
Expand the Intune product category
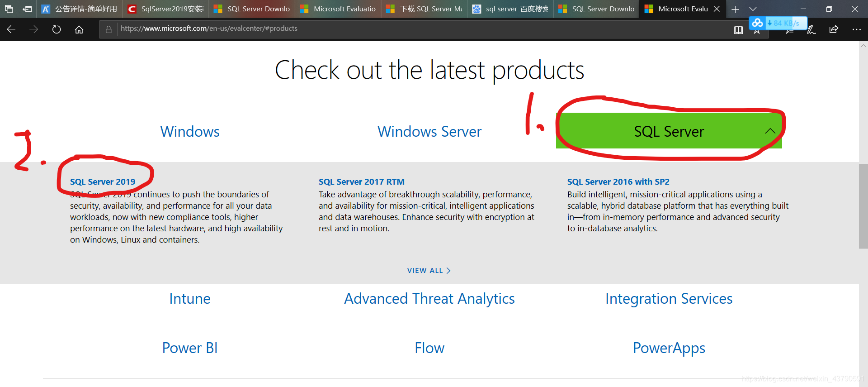click(190, 299)
